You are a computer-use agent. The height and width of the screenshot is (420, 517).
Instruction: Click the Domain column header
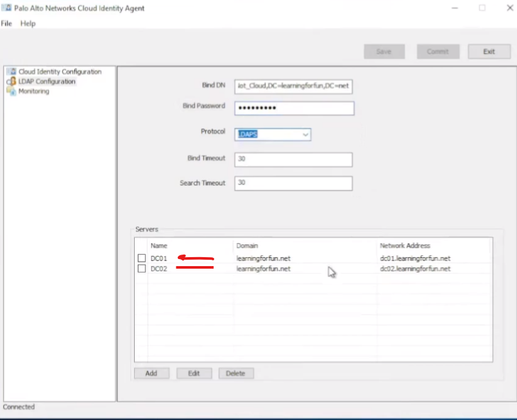pyautogui.click(x=247, y=246)
